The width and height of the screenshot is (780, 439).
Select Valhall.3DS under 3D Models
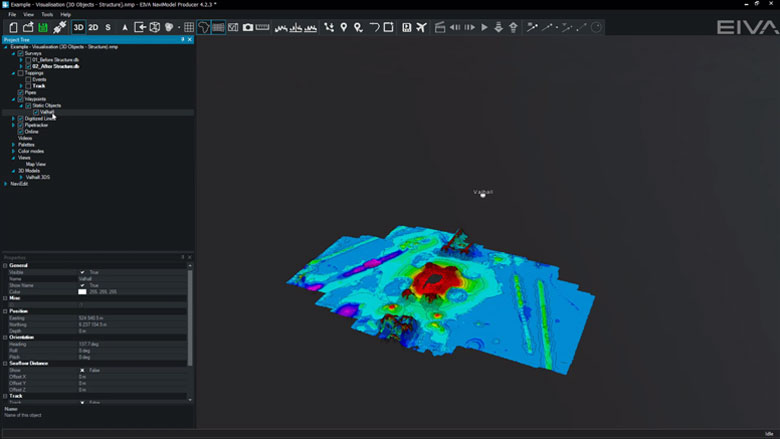pos(39,176)
